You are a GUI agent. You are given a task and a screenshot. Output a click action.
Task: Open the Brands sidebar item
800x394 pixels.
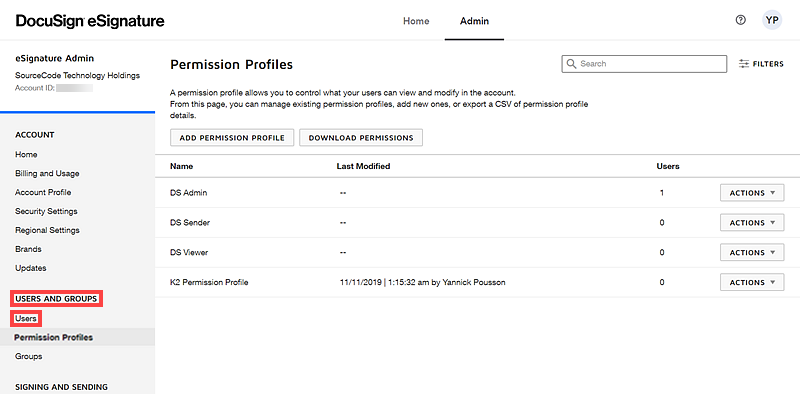click(x=28, y=249)
